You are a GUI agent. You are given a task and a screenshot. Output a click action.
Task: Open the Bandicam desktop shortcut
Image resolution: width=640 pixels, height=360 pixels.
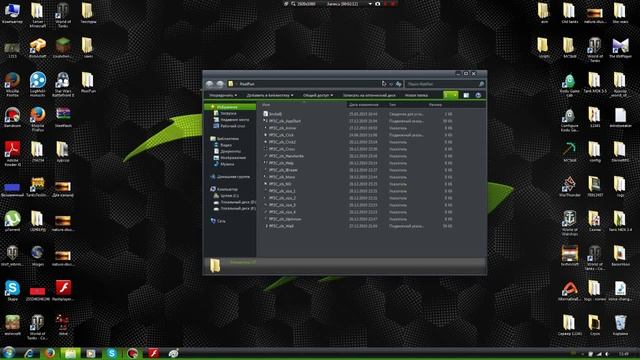coord(12,118)
